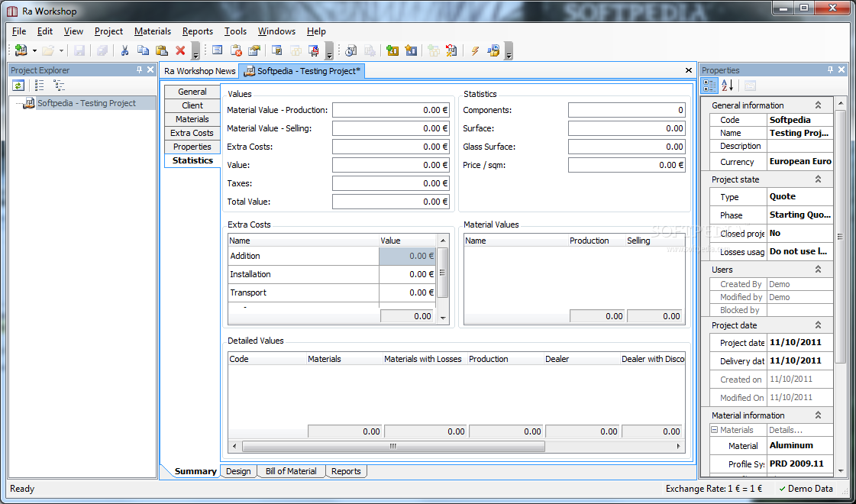Viewport: 856px width, 504px height.
Task: Open the Project menu
Action: point(108,31)
